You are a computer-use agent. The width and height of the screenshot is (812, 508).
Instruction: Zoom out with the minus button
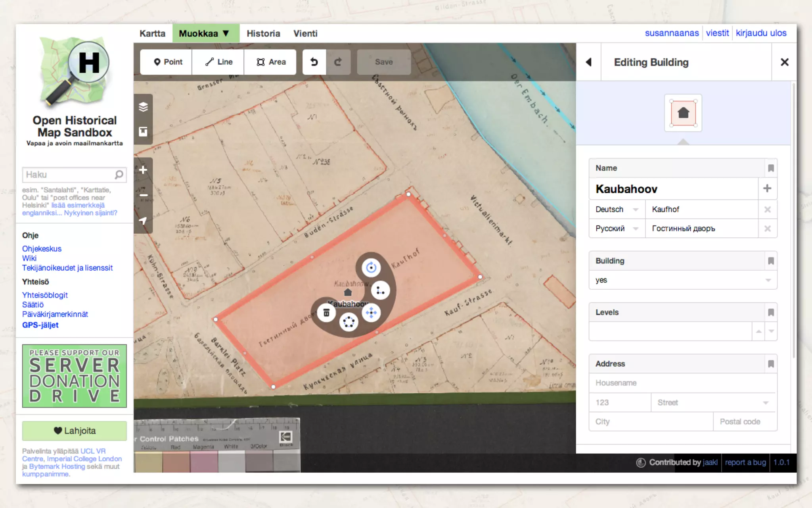143,195
